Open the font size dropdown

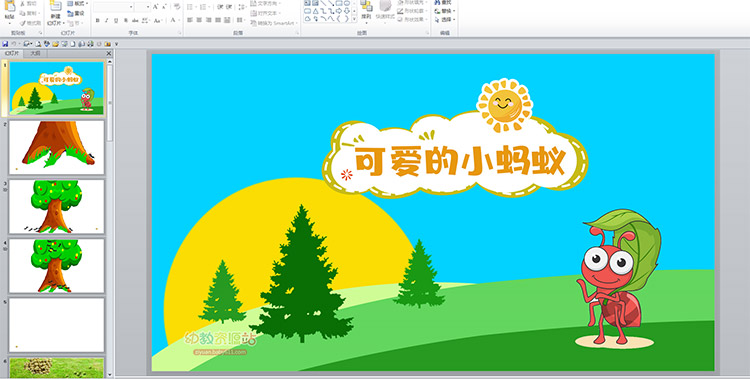148,7
